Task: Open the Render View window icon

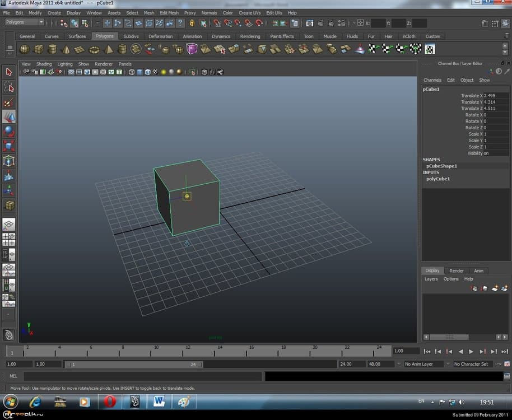Action: point(310,23)
